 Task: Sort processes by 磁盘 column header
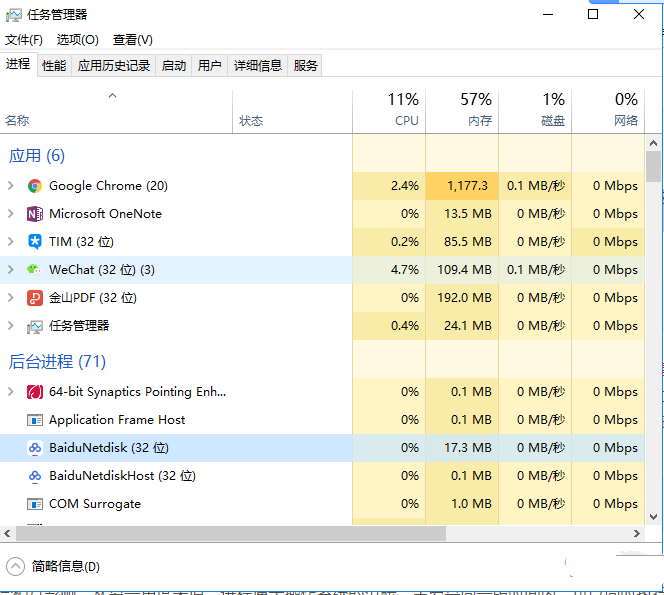(x=535, y=112)
